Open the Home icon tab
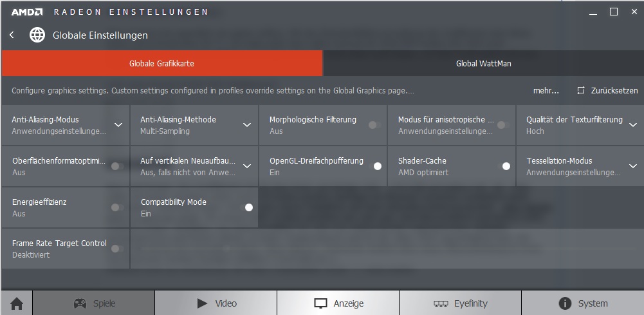This screenshot has height=315, width=644. [17, 303]
